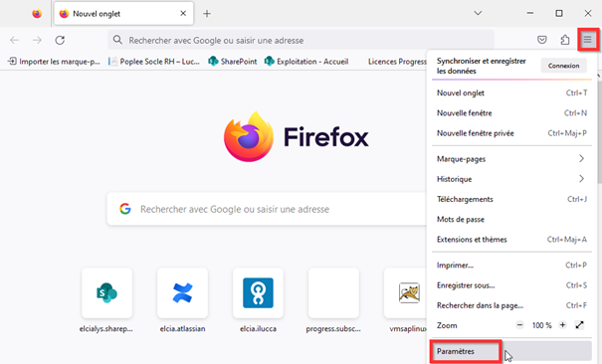Viewport: 602px width, 364px height.
Task: Reload the current page
Action: [x=60, y=40]
